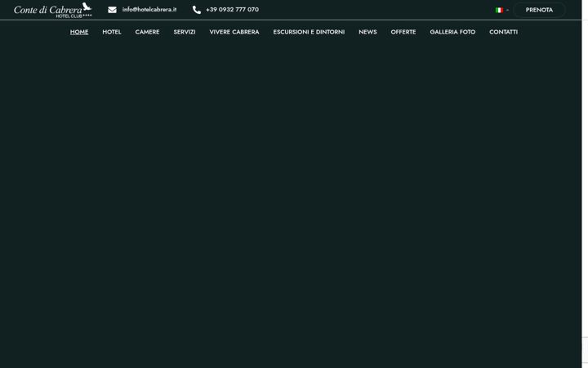Open the SERVIZI menu item
Viewport: 588px width, 368px height.
point(185,32)
